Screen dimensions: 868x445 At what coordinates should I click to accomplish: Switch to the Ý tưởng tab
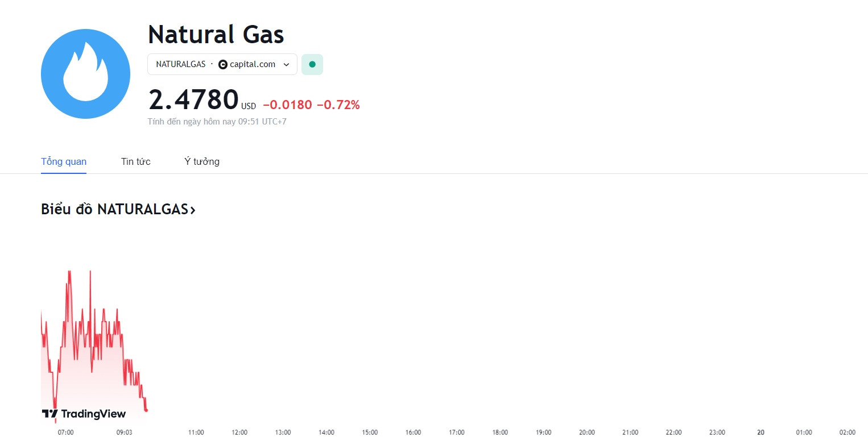(202, 161)
